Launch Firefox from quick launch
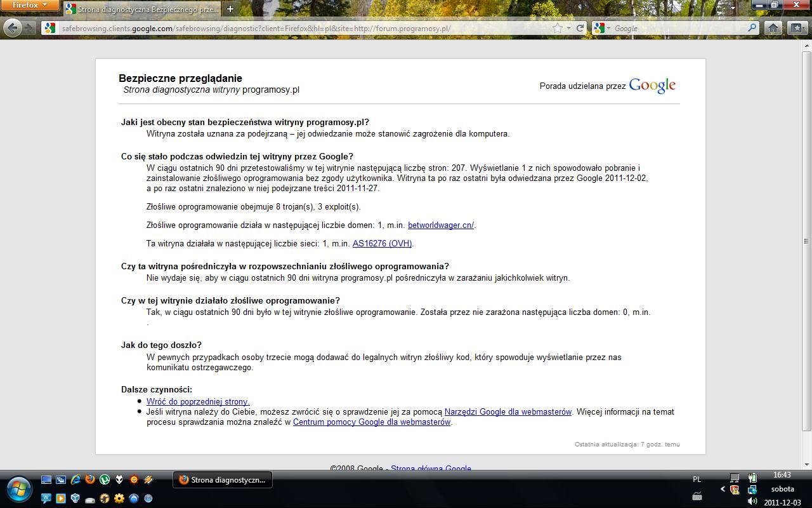Image resolution: width=812 pixels, height=508 pixels. [x=90, y=479]
